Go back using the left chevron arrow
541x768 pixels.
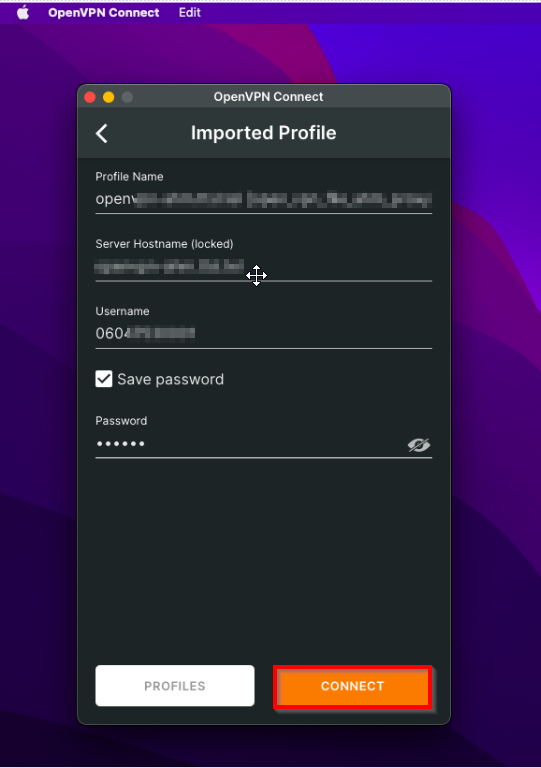coord(102,133)
